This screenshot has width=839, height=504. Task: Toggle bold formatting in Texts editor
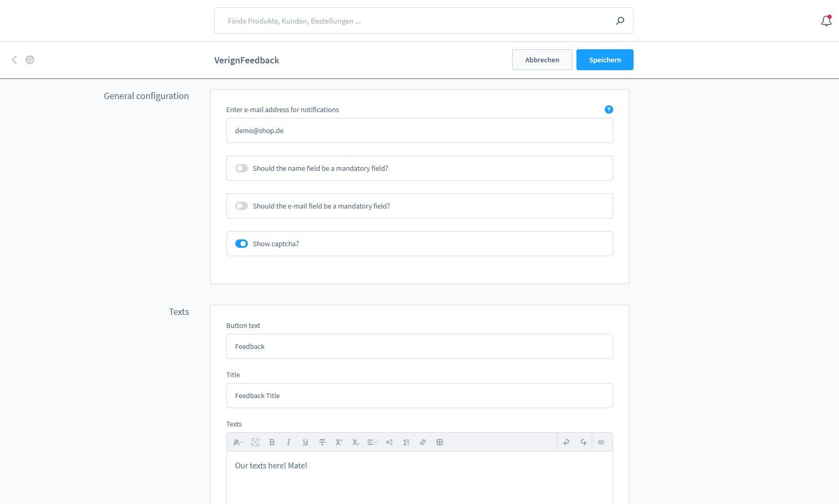(272, 442)
